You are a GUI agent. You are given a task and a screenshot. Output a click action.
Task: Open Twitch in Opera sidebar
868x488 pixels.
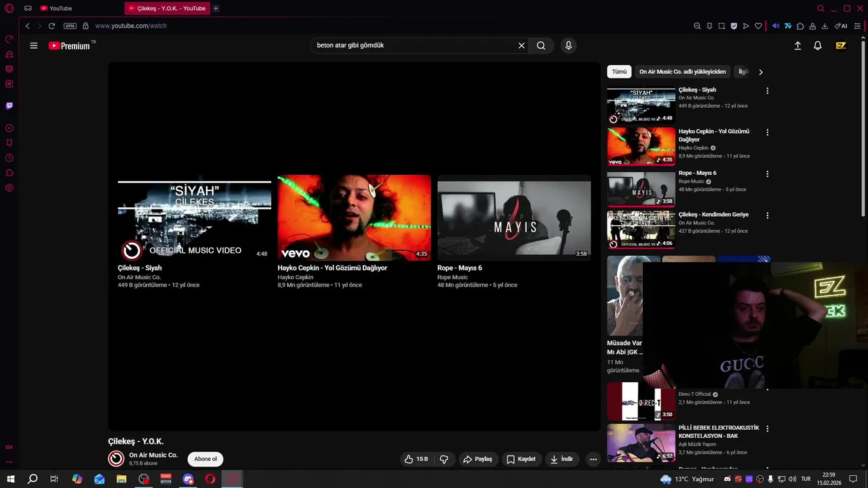9,106
